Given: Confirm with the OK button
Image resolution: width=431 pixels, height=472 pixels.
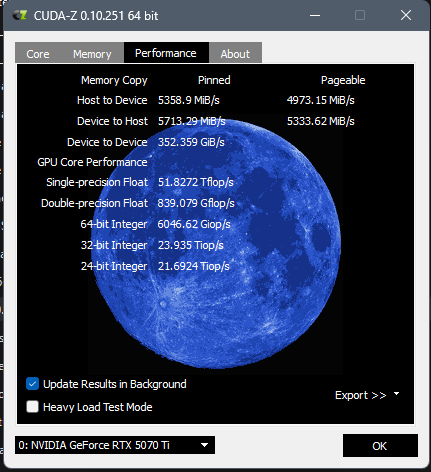Looking at the screenshot, I should [380, 446].
